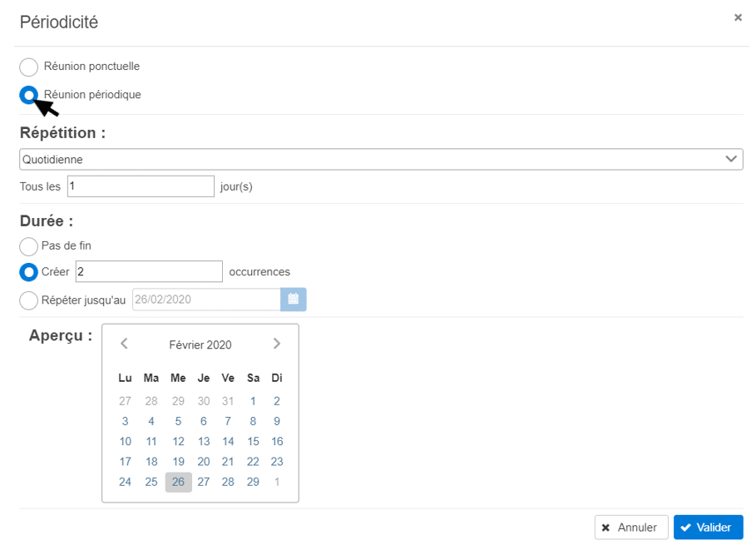
Task: Select the Créer occurrences radio button
Action: (x=29, y=272)
